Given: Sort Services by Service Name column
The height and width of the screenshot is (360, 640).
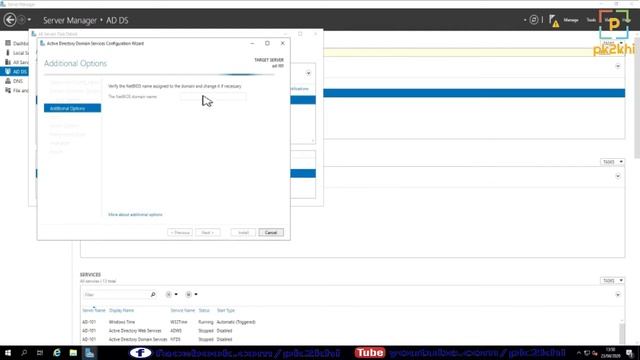Looking at the screenshot, I should (182, 310).
